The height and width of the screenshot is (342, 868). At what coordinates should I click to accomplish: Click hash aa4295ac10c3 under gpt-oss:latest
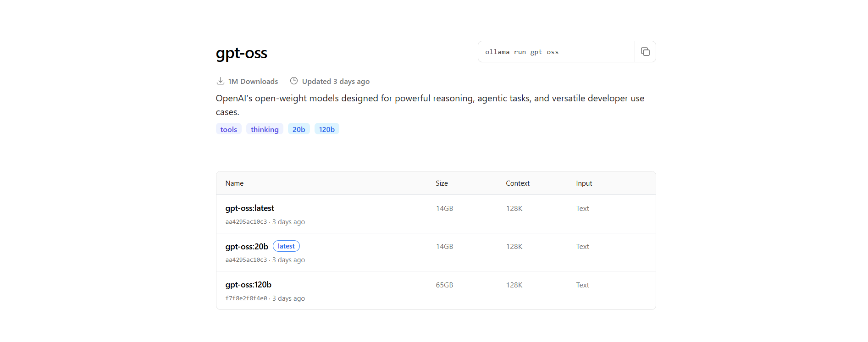246,222
